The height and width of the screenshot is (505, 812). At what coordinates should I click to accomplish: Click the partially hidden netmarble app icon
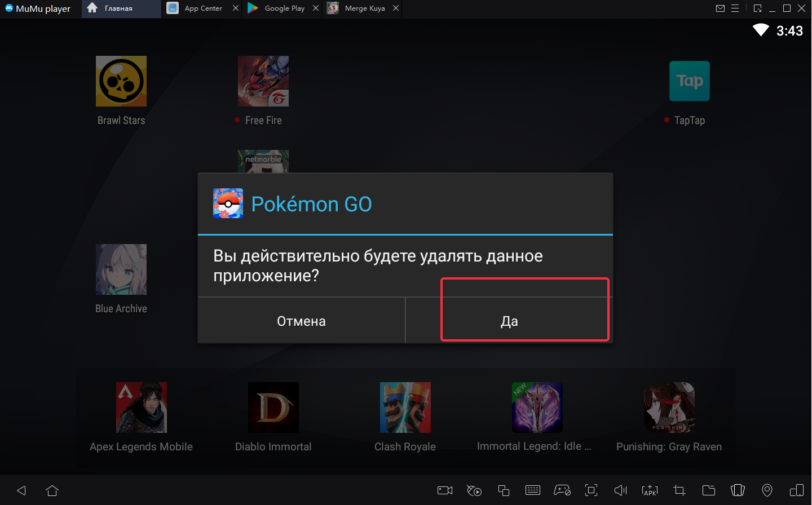coord(263,161)
